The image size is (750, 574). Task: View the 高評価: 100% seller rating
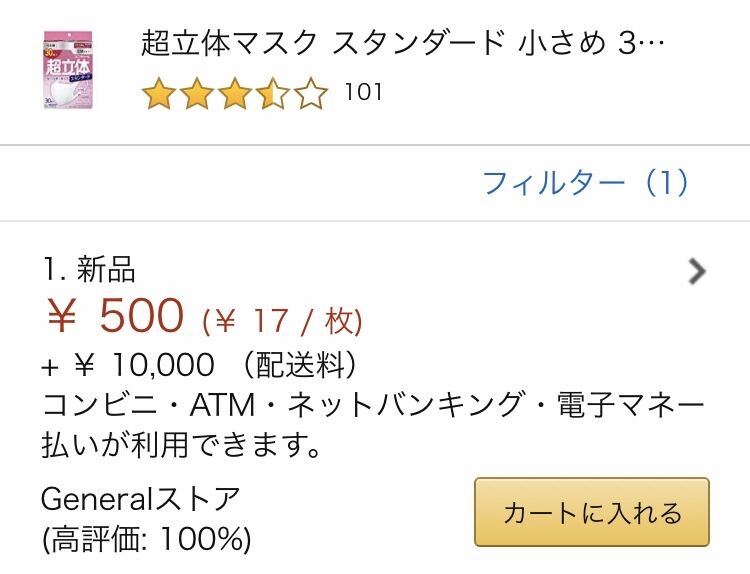[146, 540]
